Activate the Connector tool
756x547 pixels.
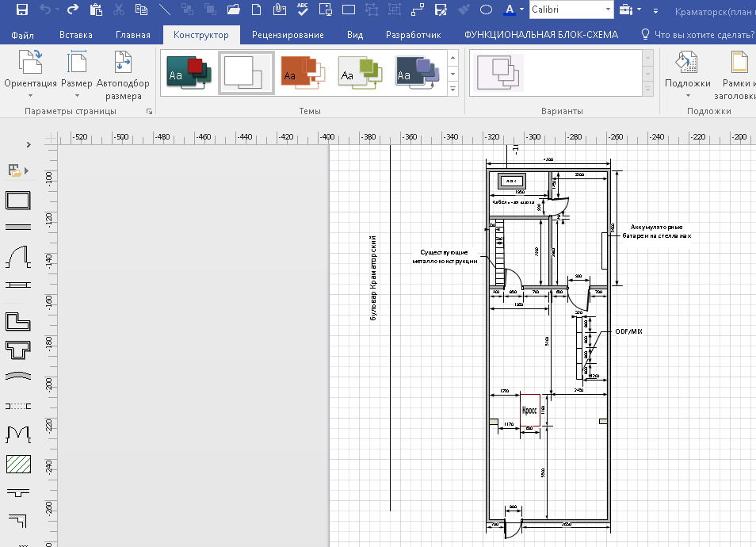click(x=418, y=10)
